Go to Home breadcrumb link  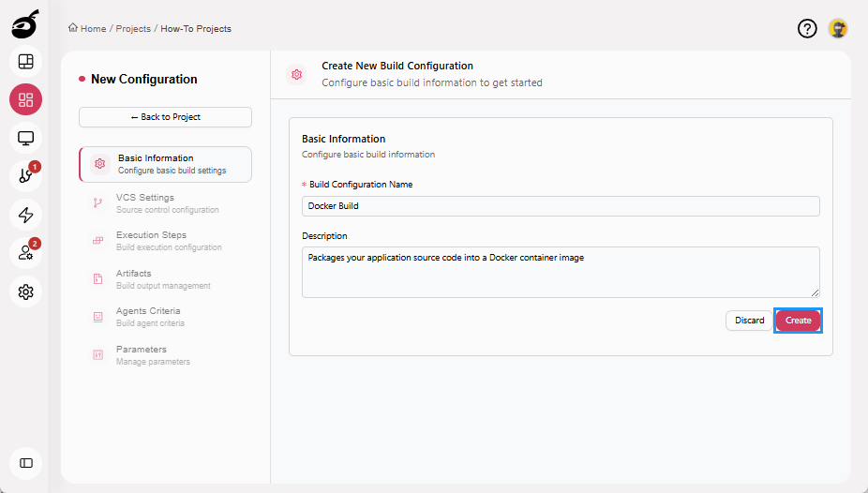pos(93,29)
